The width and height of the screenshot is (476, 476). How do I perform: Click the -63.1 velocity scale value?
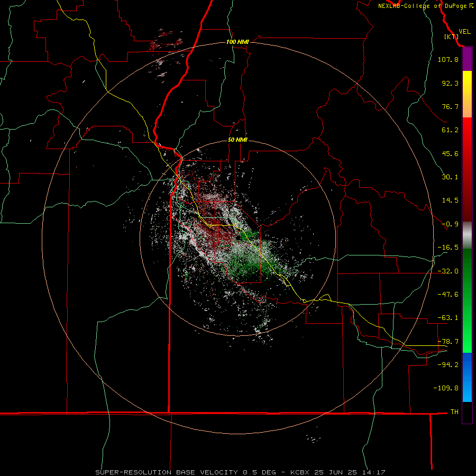point(448,318)
